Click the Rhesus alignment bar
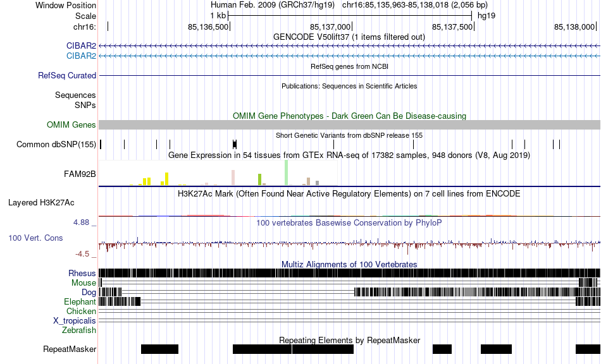Screen dimensions: 601x364 349,273
